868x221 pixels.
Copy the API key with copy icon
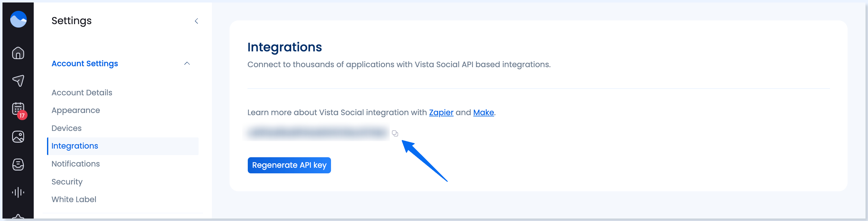click(x=395, y=134)
